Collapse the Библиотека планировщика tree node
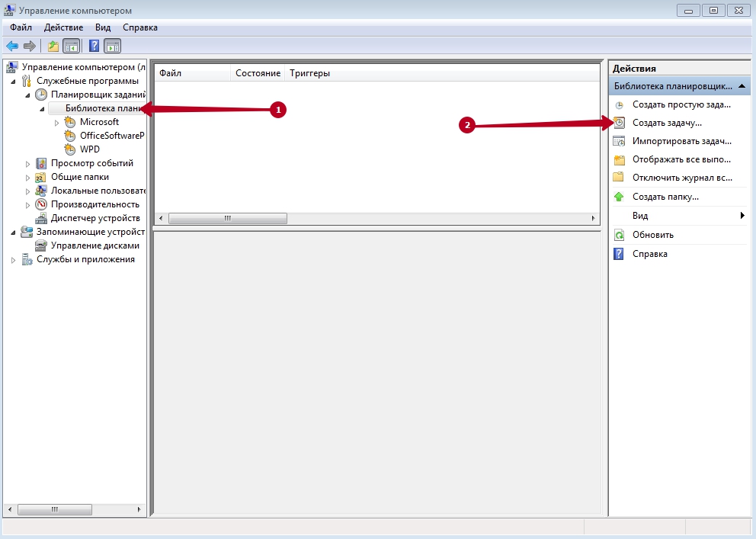The image size is (756, 539). (42, 109)
